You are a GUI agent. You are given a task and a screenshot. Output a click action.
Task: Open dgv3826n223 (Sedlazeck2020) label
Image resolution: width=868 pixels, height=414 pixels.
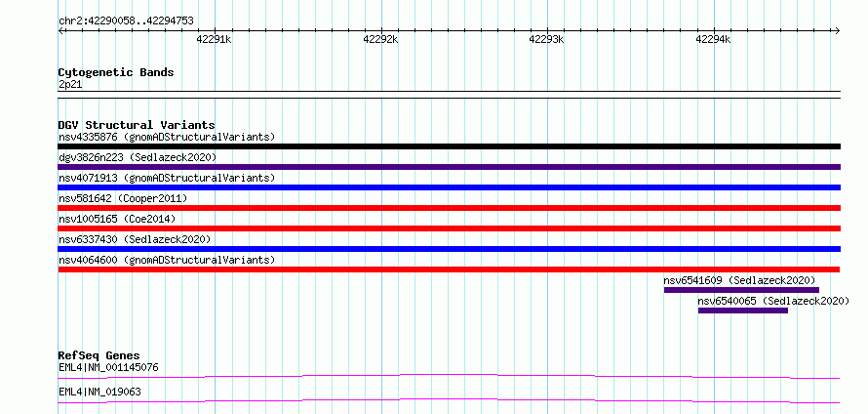pyautogui.click(x=138, y=157)
